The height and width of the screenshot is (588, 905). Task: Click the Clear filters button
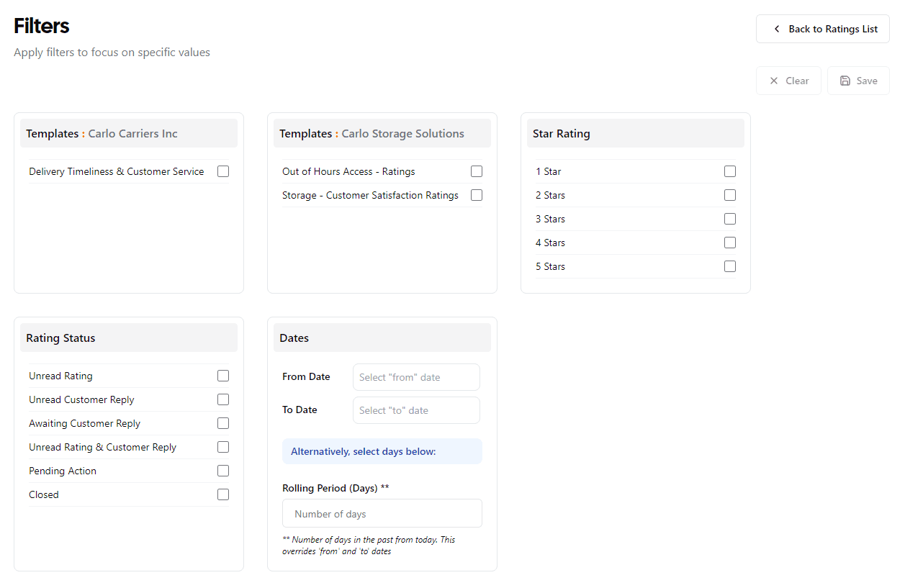click(x=788, y=81)
